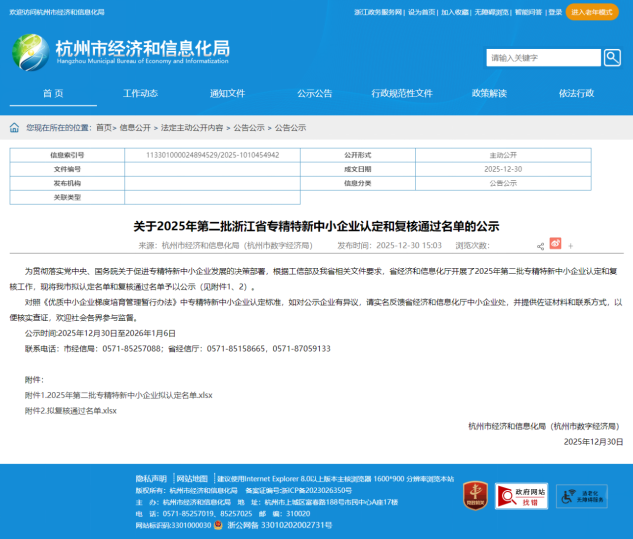Enable 进入老年模式 orange button
The height and width of the screenshot is (539, 633).
(x=592, y=12)
